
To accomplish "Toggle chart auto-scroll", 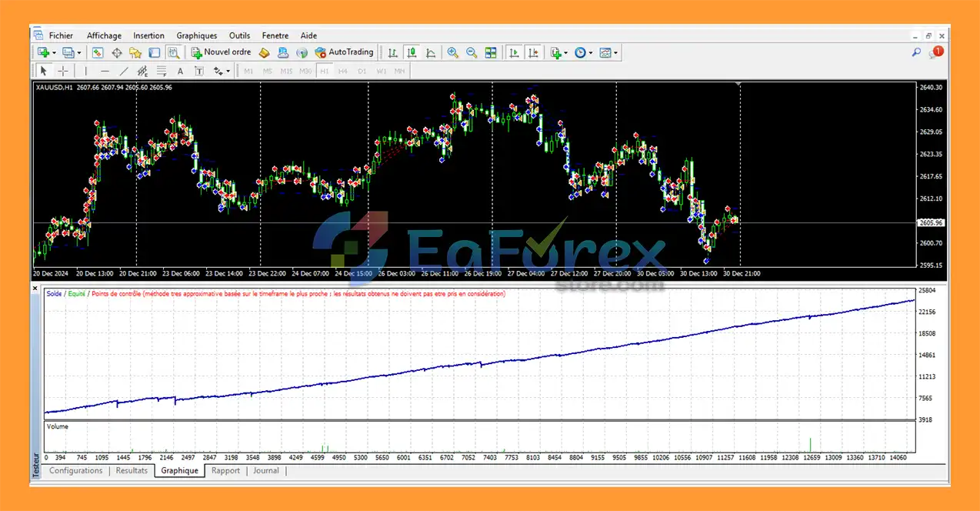I will 513,52.
